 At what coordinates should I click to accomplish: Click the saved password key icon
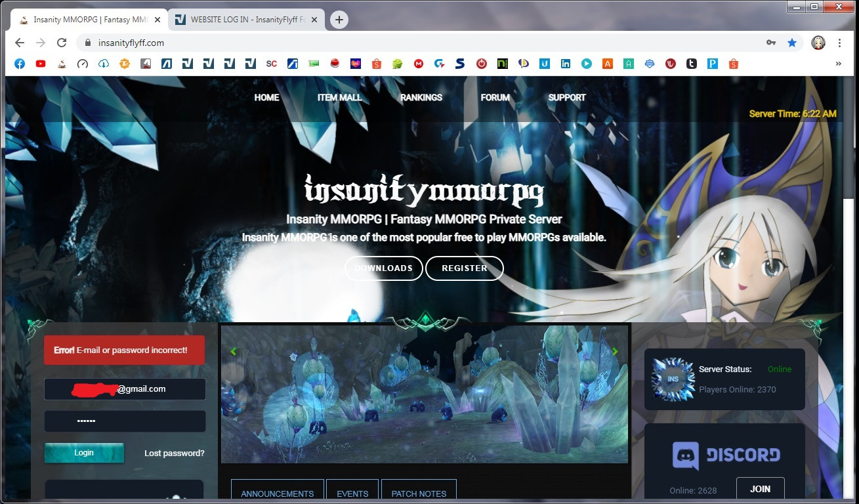(x=771, y=43)
